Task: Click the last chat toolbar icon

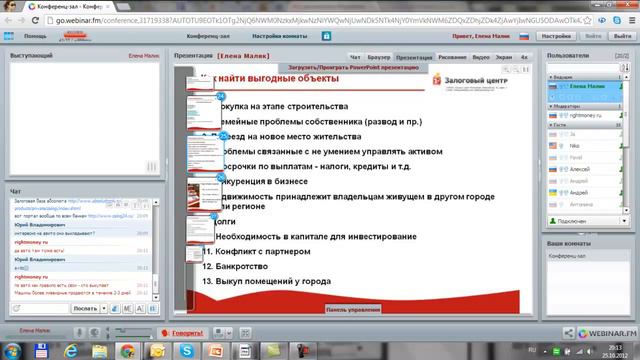Action: coord(152,309)
